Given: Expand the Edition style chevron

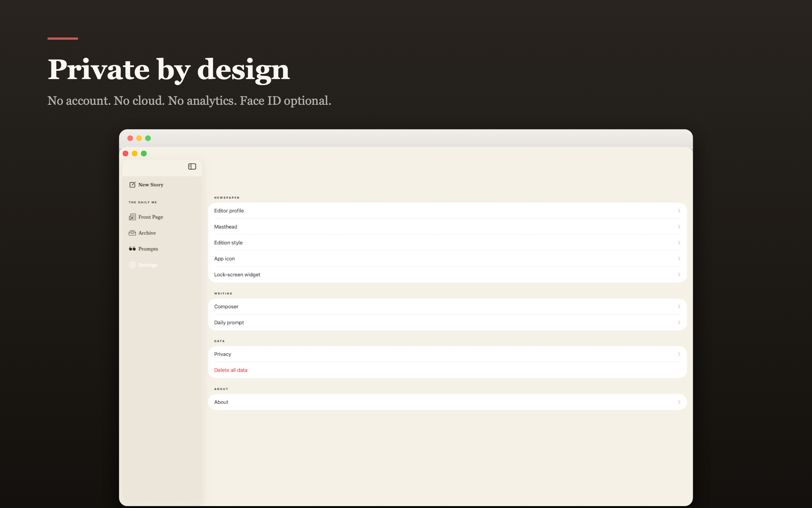Looking at the screenshot, I should (679, 243).
